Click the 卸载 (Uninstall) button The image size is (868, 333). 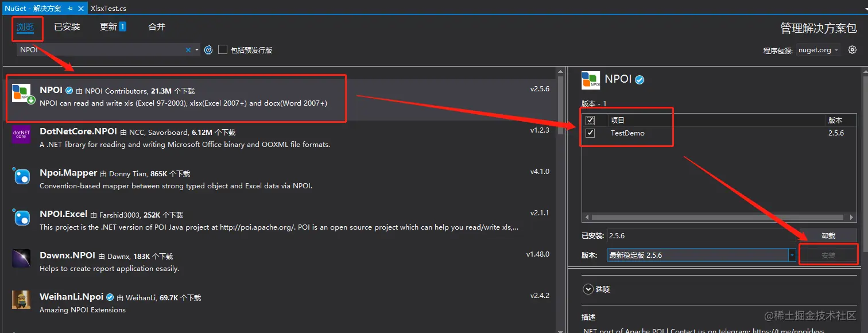(x=828, y=235)
